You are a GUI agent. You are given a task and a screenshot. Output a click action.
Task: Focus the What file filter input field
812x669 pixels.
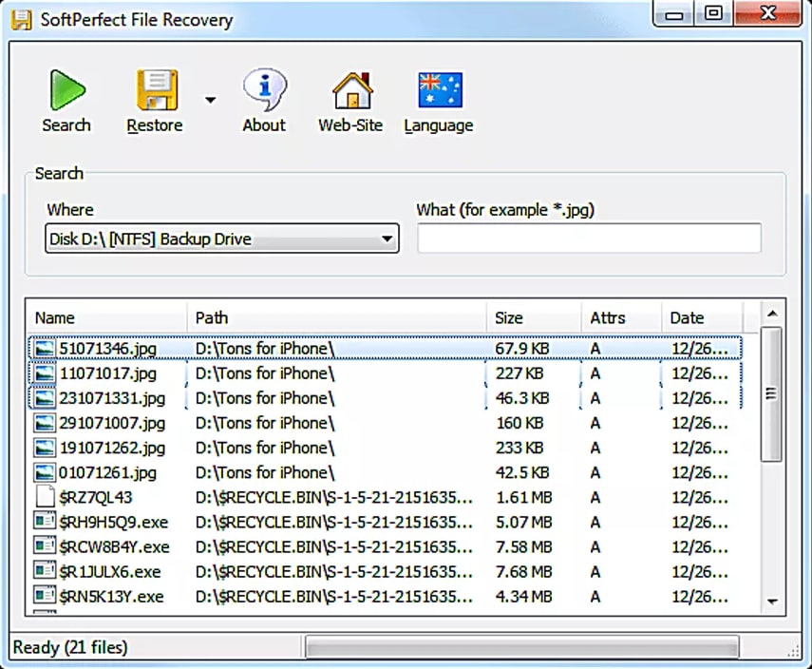589,239
